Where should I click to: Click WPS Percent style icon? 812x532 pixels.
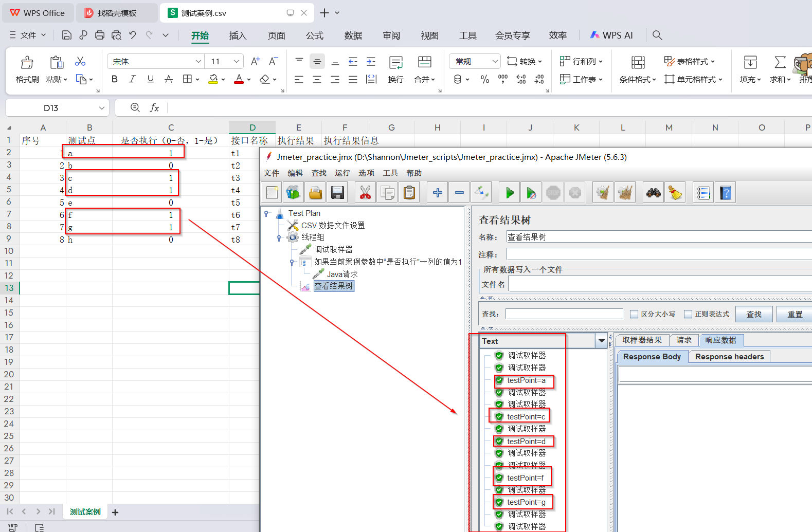click(484, 79)
